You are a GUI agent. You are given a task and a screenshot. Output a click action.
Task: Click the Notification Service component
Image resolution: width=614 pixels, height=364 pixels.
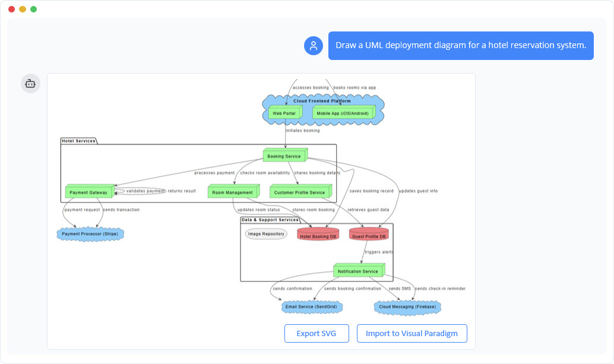359,270
